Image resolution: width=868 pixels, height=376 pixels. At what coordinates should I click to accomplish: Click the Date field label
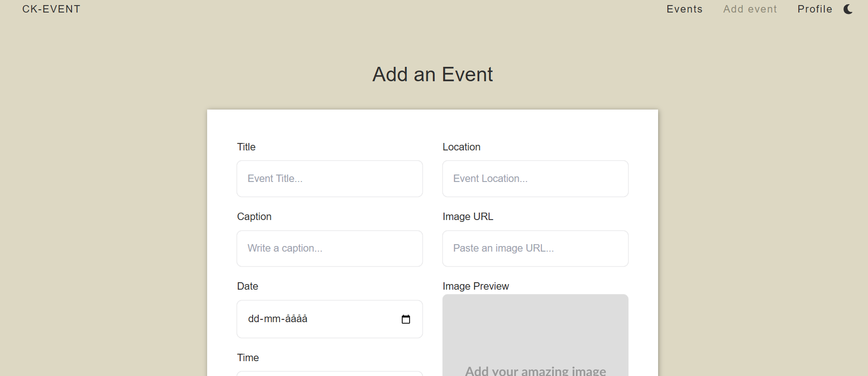pos(248,286)
